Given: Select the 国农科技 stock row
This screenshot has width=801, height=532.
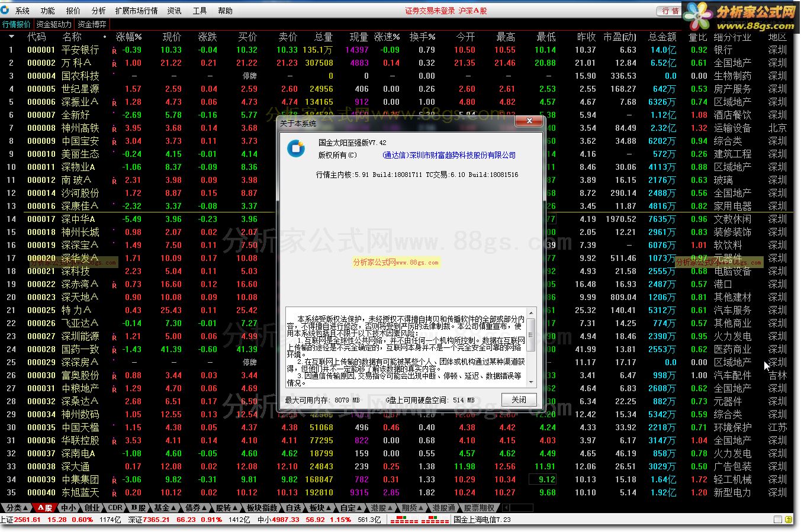Looking at the screenshot, I should tap(397, 76).
